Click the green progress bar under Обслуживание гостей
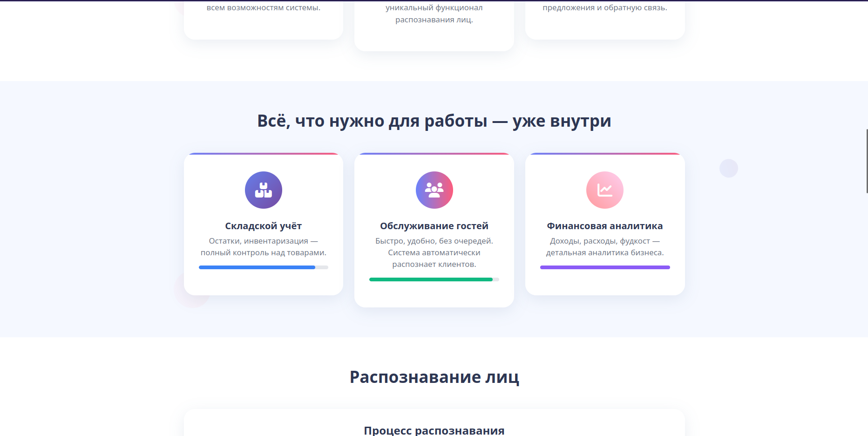 [x=434, y=279]
